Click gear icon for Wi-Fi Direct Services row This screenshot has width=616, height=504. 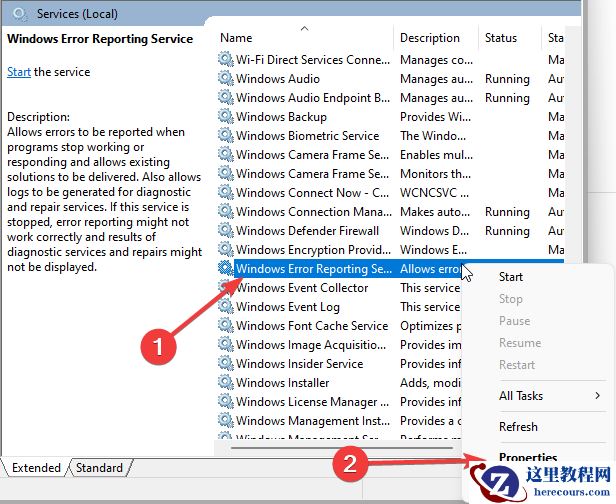226,59
